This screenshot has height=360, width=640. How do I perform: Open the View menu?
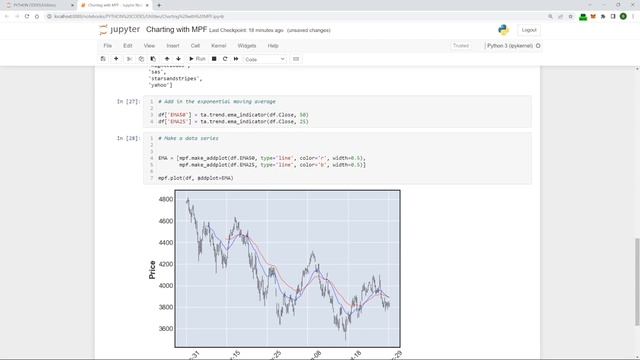click(x=149, y=46)
